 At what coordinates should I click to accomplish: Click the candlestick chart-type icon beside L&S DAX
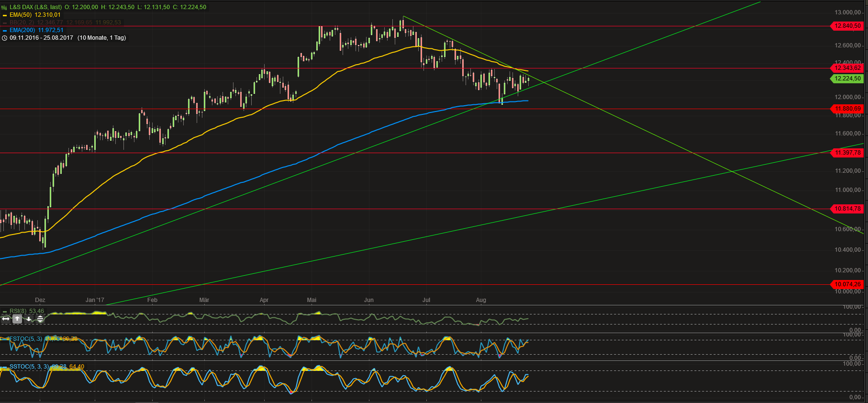[x=4, y=7]
